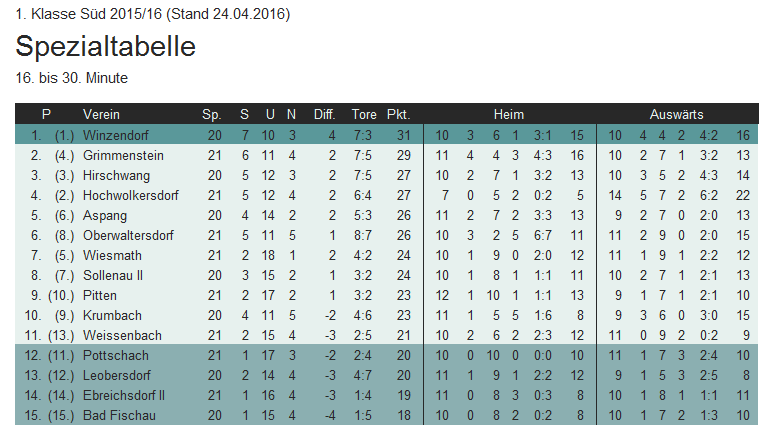This screenshot has width=773, height=432.
Task: Click the Spezialtabelle heading
Action: tap(106, 47)
